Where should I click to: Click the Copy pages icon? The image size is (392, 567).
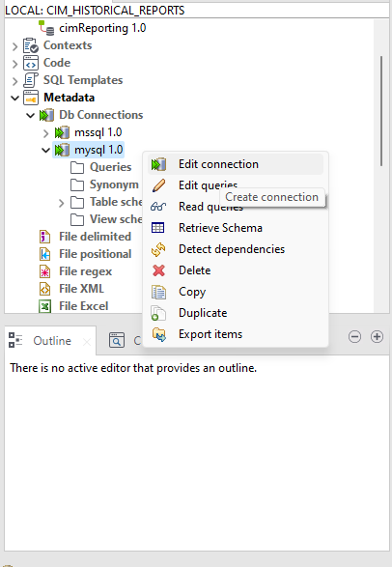(x=158, y=292)
